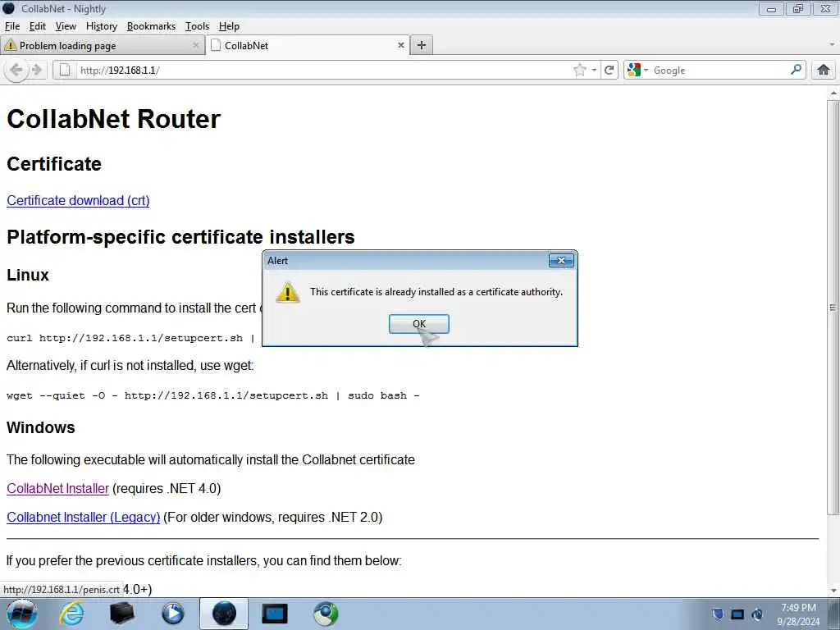Click the Problem loading page warning icon
The height and width of the screenshot is (630, 840).
tap(10, 46)
